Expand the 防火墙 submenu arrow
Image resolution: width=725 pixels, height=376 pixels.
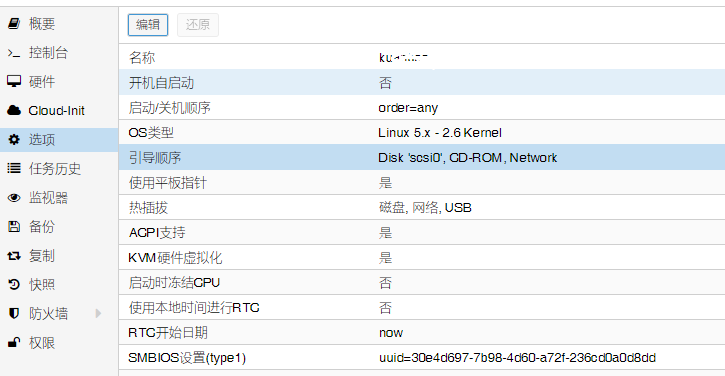tap(98, 314)
